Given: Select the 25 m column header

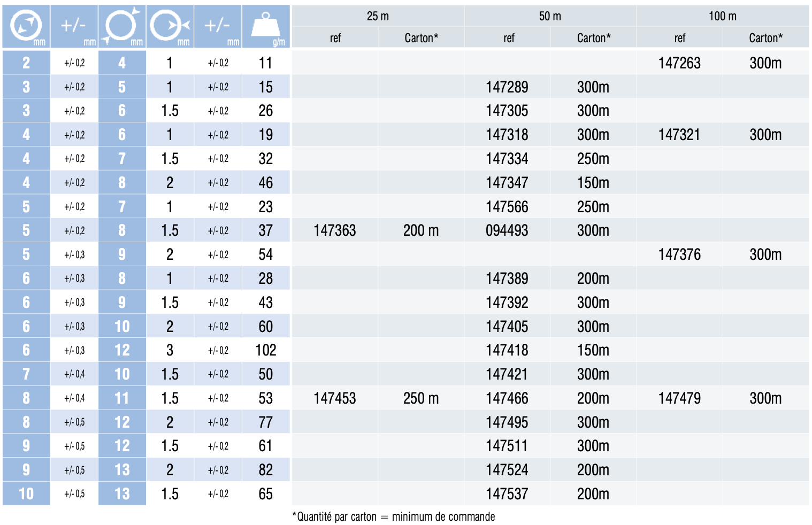Looking at the screenshot, I should pos(378,16).
